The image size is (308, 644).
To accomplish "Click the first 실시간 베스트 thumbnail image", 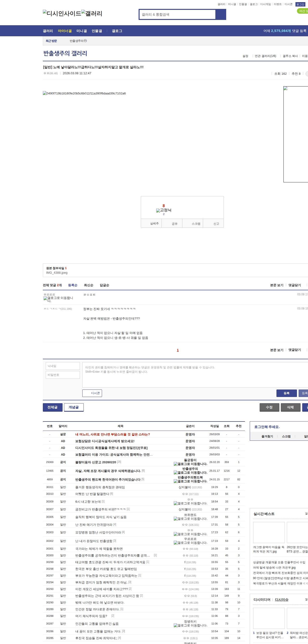I will click(269, 532).
